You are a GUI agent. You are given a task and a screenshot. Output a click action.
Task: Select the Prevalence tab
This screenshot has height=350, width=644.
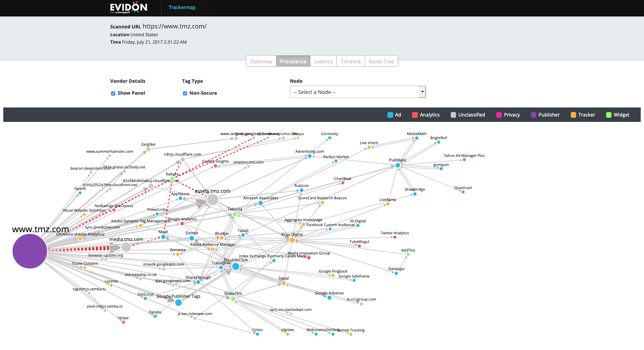coord(293,61)
